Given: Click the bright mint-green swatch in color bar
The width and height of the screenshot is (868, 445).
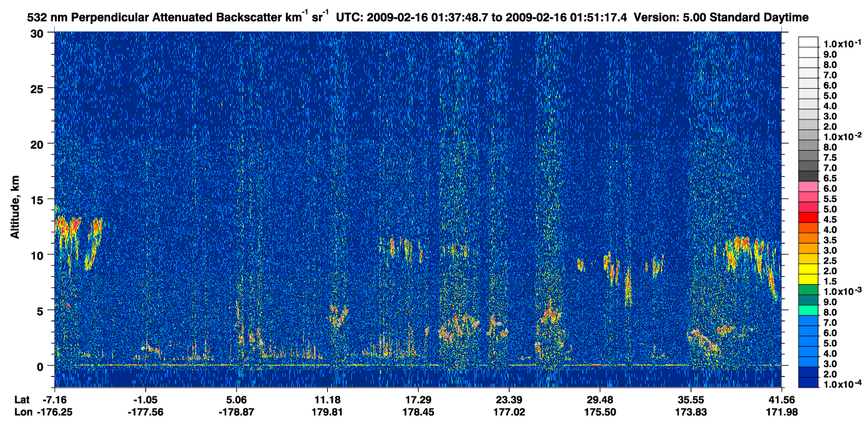Looking at the screenshot, I should point(808,310).
